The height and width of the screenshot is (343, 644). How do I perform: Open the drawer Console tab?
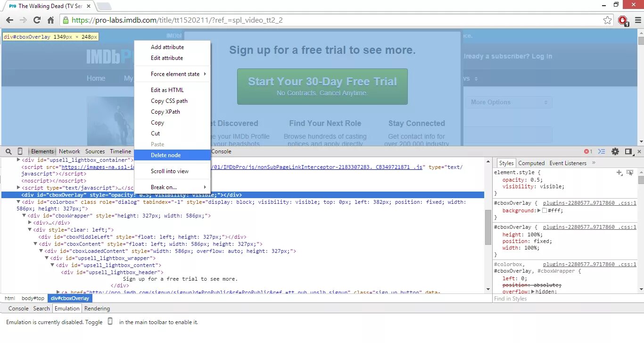[x=18, y=309]
